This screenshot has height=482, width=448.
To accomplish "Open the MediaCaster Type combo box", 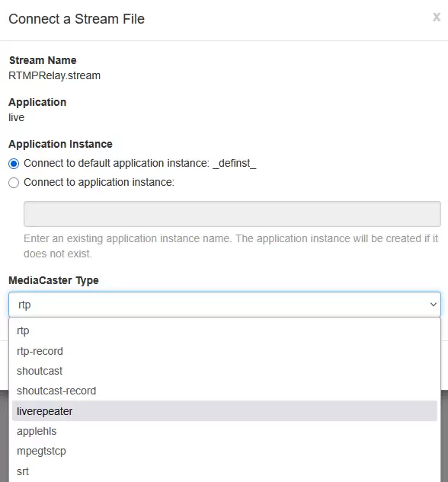I will coord(225,305).
